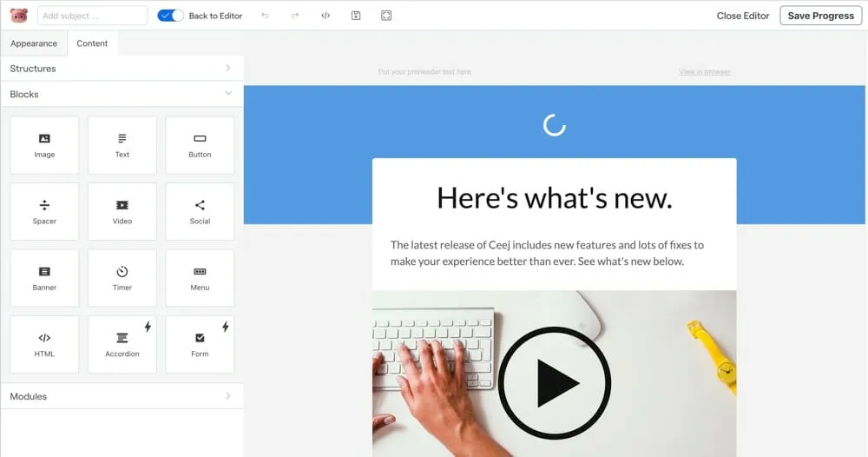The height and width of the screenshot is (457, 868).
Task: Choose the Social block
Action: (x=200, y=211)
